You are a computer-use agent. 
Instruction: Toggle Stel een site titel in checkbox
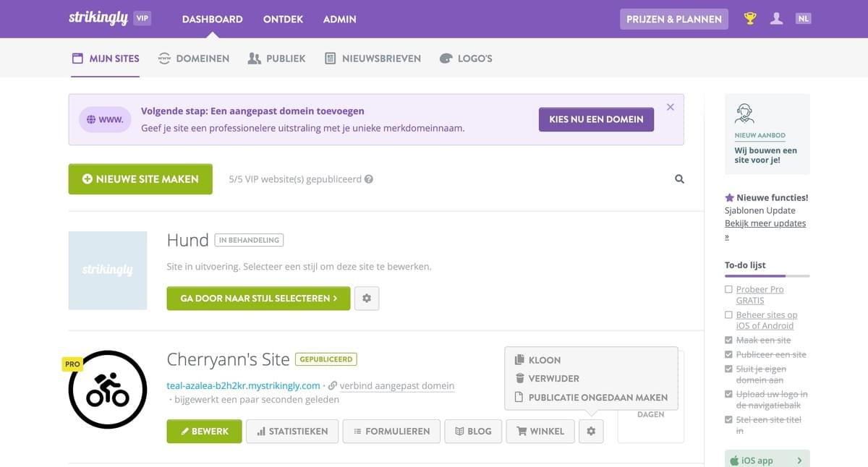click(x=728, y=419)
